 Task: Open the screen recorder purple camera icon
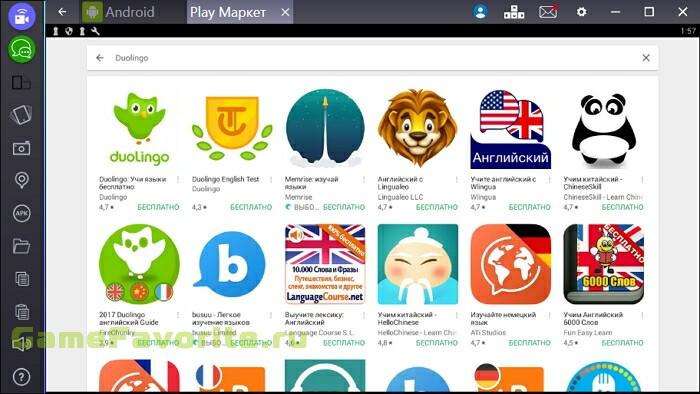pyautogui.click(x=21, y=17)
